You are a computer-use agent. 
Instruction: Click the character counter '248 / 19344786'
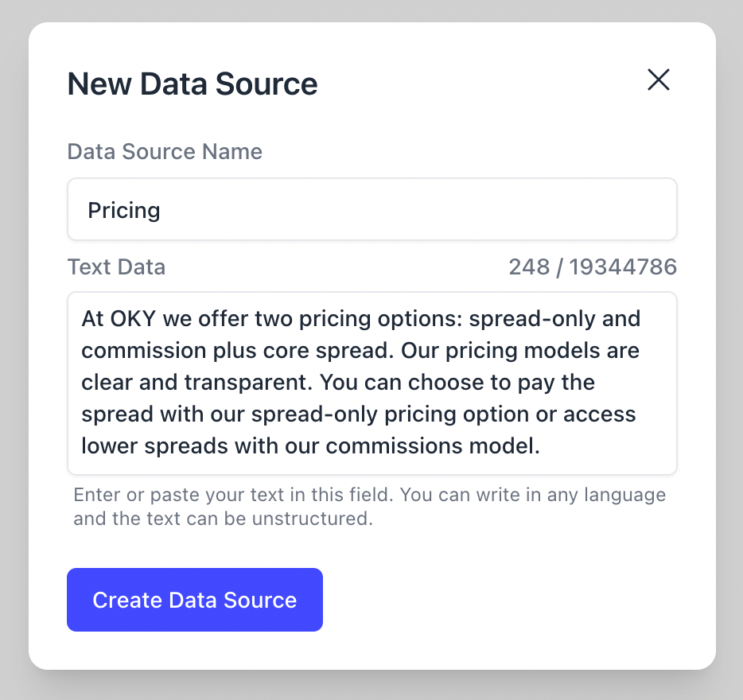pyautogui.click(x=592, y=267)
